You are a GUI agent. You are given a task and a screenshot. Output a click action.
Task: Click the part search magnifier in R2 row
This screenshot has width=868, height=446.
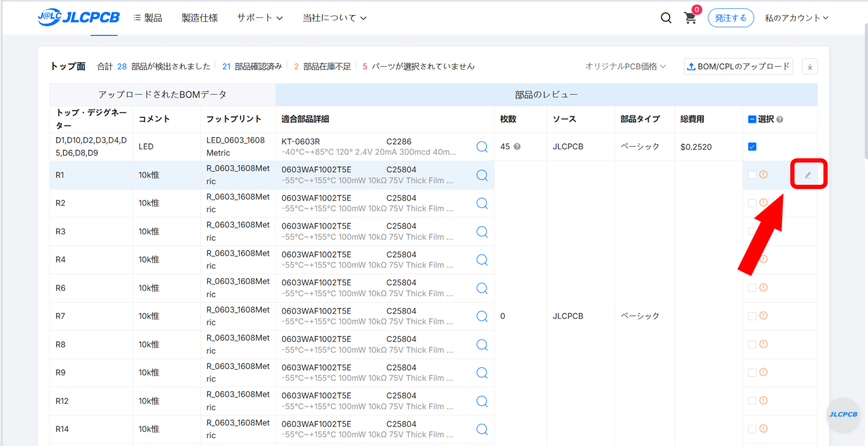[482, 203]
